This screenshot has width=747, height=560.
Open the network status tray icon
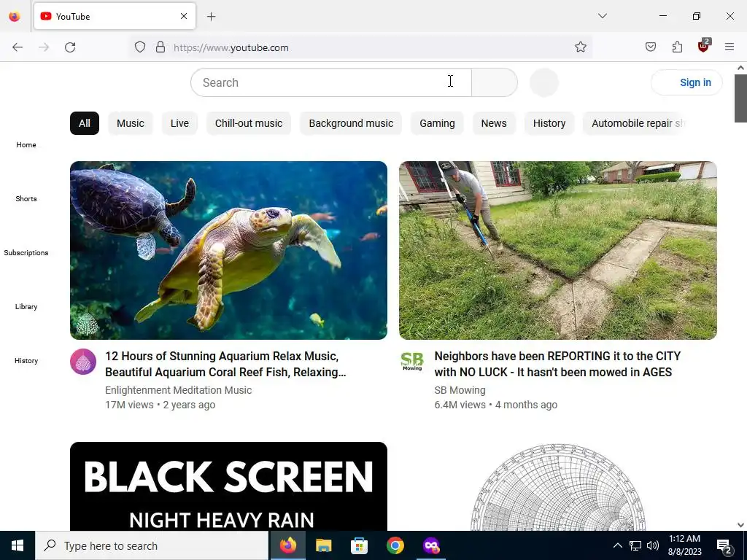(635, 545)
